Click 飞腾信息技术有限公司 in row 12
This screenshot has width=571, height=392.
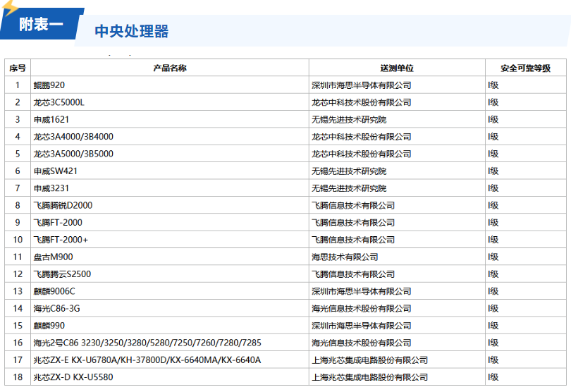tap(353, 274)
